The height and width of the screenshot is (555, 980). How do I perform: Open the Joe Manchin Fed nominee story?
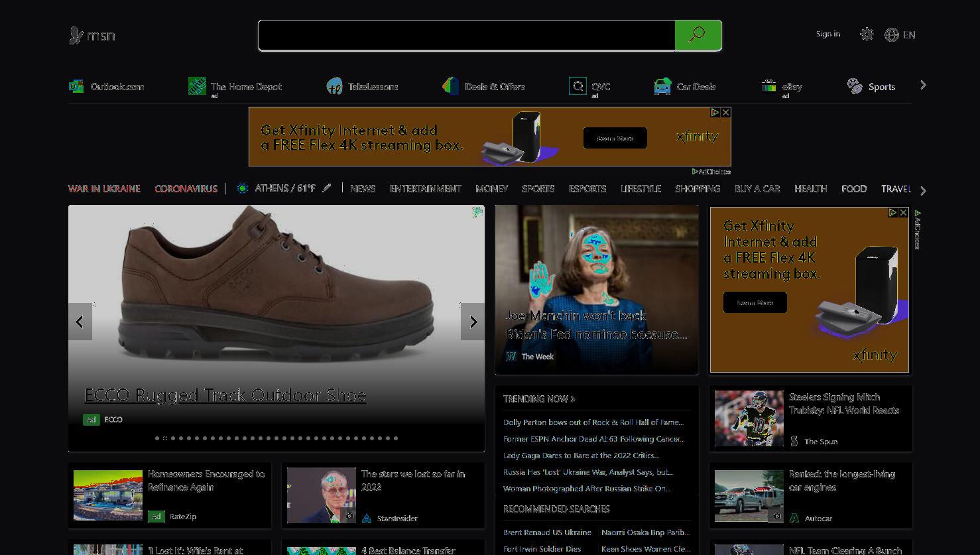[595, 325]
